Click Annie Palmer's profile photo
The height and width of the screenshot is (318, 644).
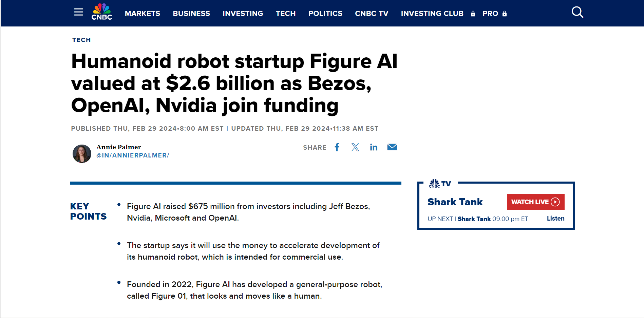tap(82, 154)
